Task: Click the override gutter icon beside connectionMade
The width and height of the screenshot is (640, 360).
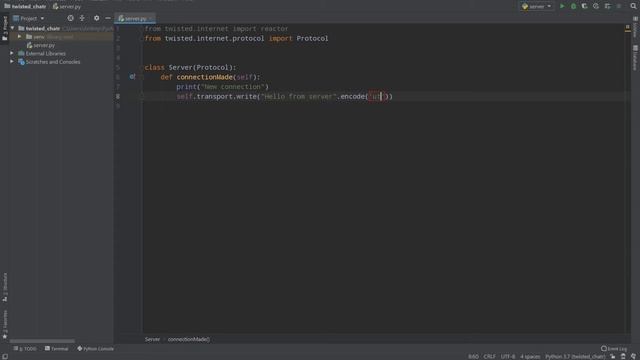Action: click(132, 76)
